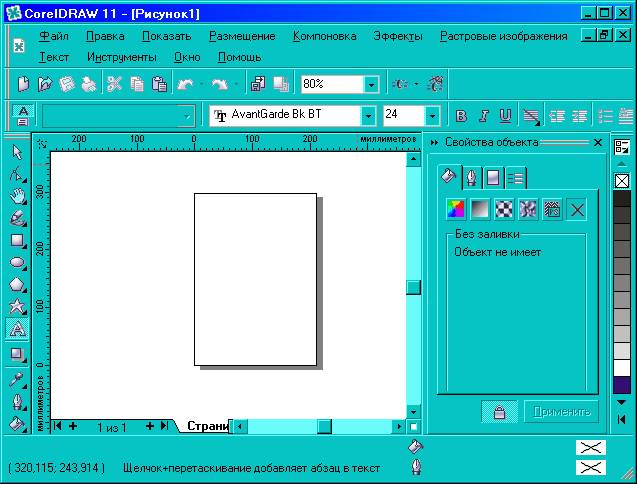Click the Export icon
Screen dimensions: 637x484
pos(281,84)
